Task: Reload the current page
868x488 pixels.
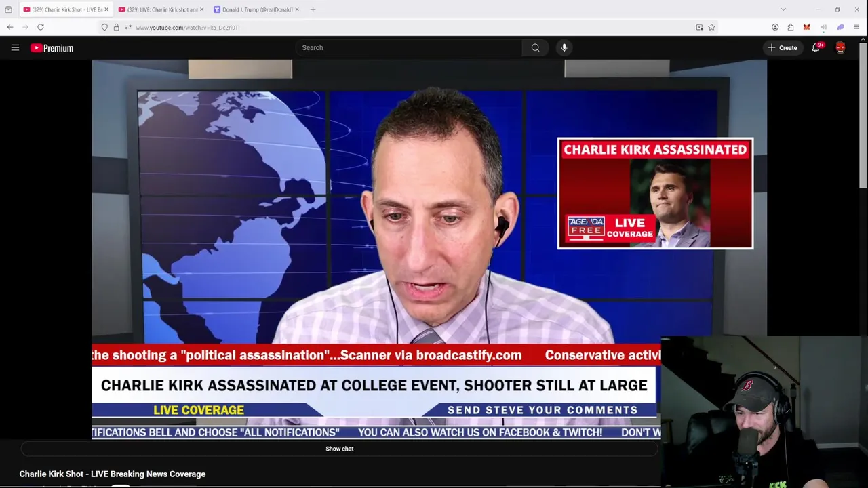Action: click(x=41, y=27)
